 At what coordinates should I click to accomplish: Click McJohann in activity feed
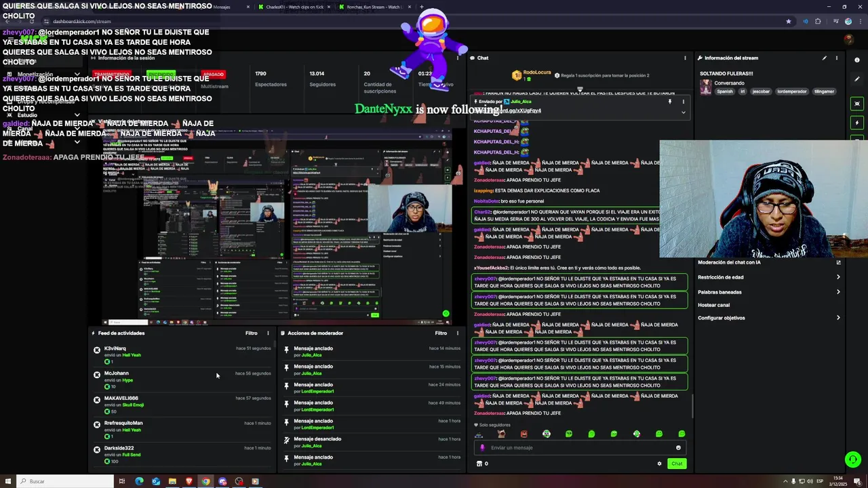point(117,373)
